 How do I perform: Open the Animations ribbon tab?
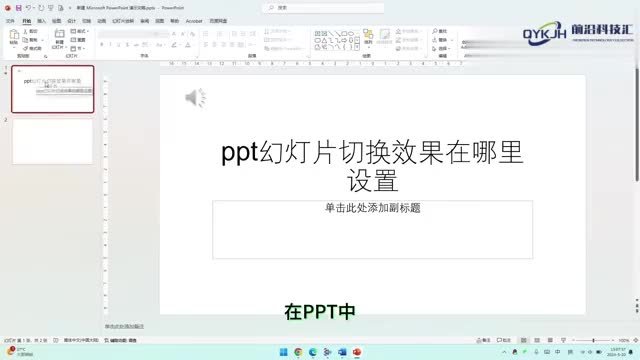coord(102,21)
